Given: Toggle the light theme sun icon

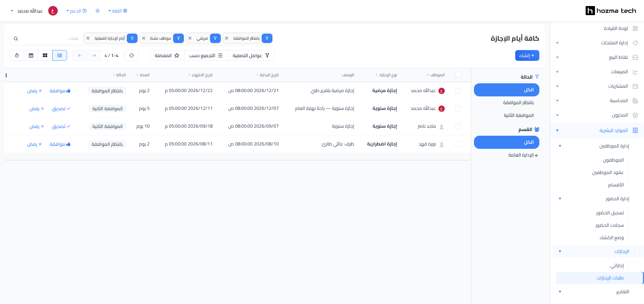Looking at the screenshot, I should coord(98,11).
